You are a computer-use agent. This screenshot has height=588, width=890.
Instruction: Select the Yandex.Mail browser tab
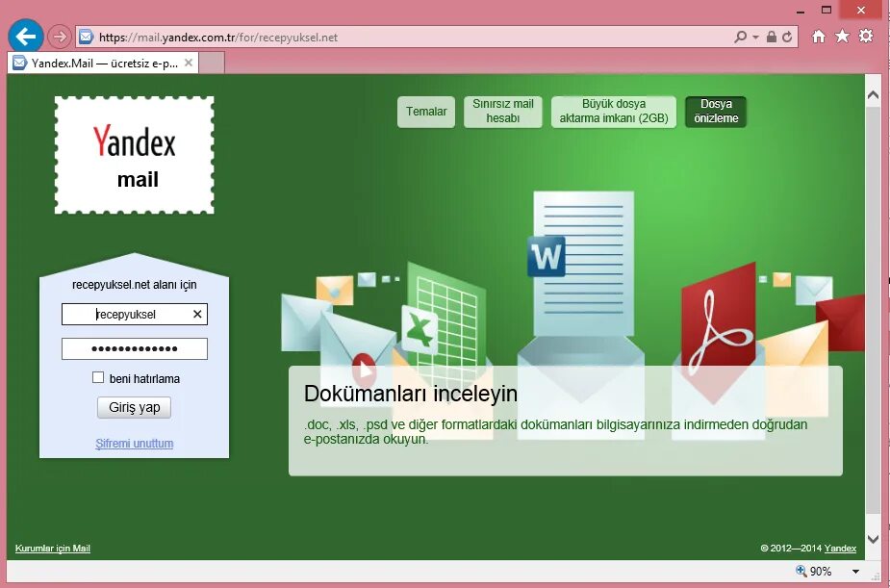coord(104,63)
